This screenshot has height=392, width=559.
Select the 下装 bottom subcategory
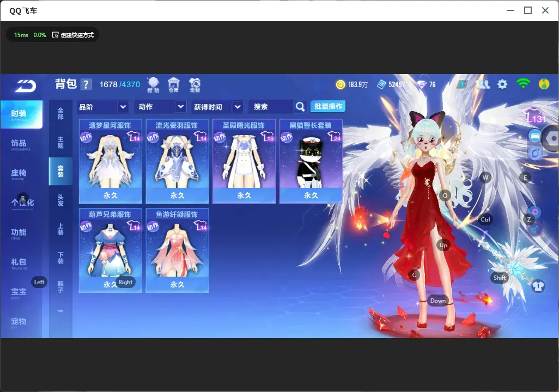tap(60, 258)
